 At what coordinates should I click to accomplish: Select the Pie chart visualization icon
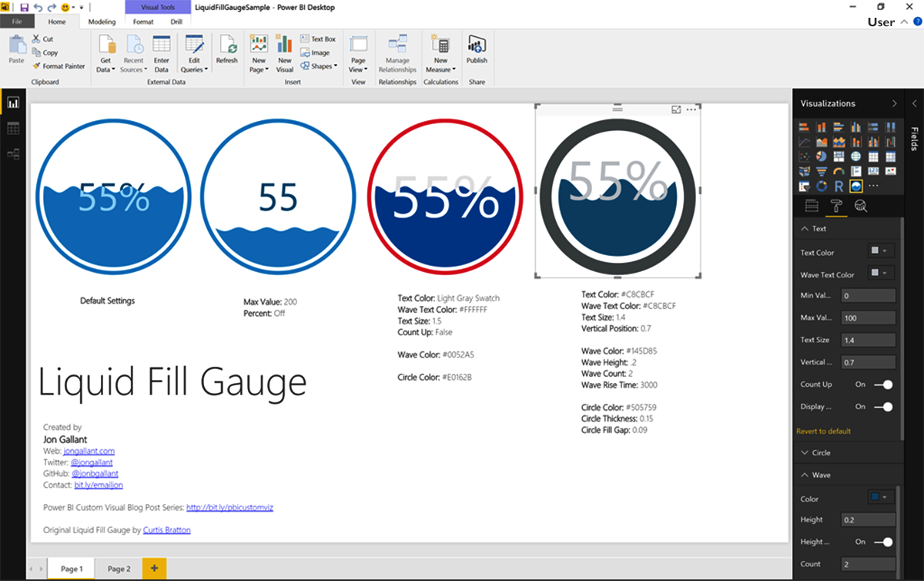click(x=822, y=156)
